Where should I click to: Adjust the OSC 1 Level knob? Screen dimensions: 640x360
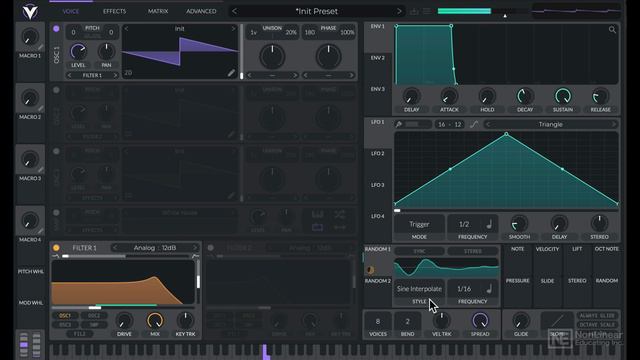[x=78, y=51]
